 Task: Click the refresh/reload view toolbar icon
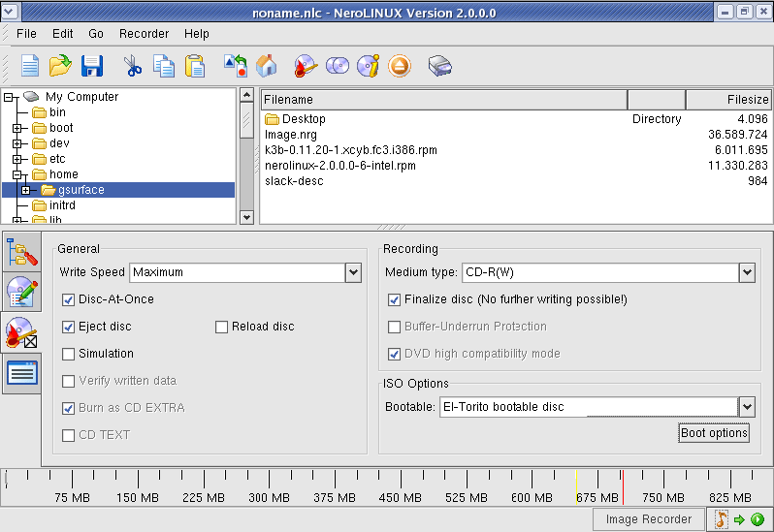(x=236, y=66)
